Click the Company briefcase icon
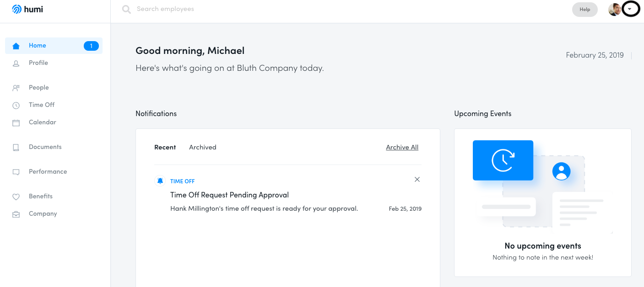 click(16, 214)
